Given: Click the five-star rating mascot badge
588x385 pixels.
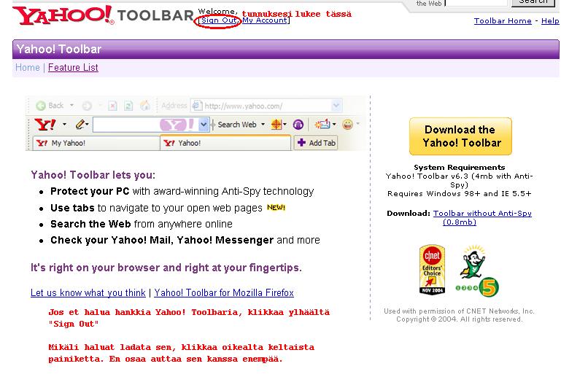Looking at the screenshot, I should [479, 271].
